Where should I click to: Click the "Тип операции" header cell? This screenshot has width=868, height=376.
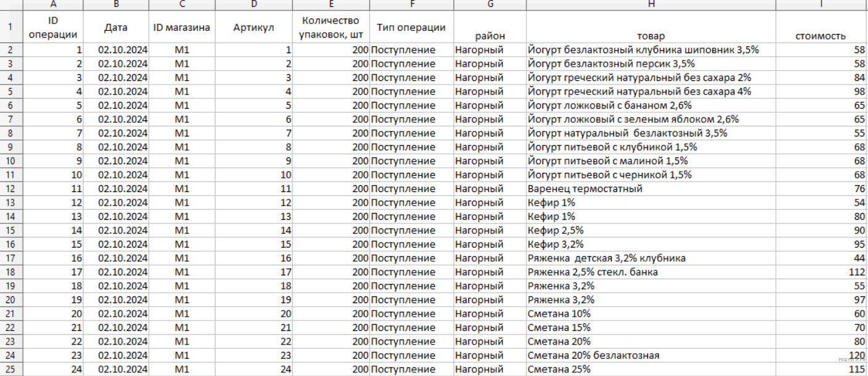coord(411,28)
